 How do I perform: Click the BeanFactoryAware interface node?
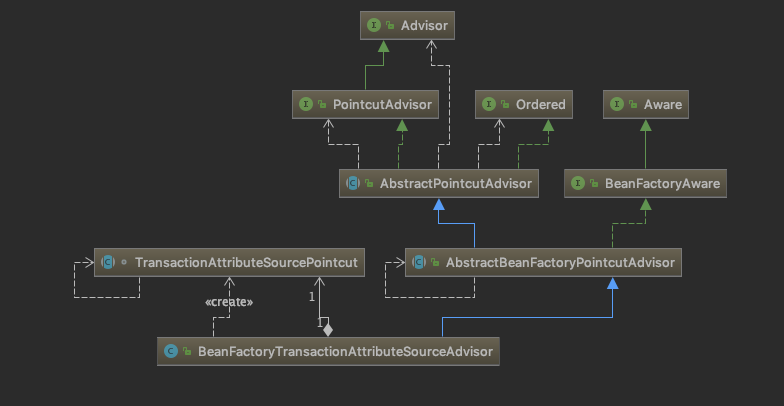tap(646, 184)
